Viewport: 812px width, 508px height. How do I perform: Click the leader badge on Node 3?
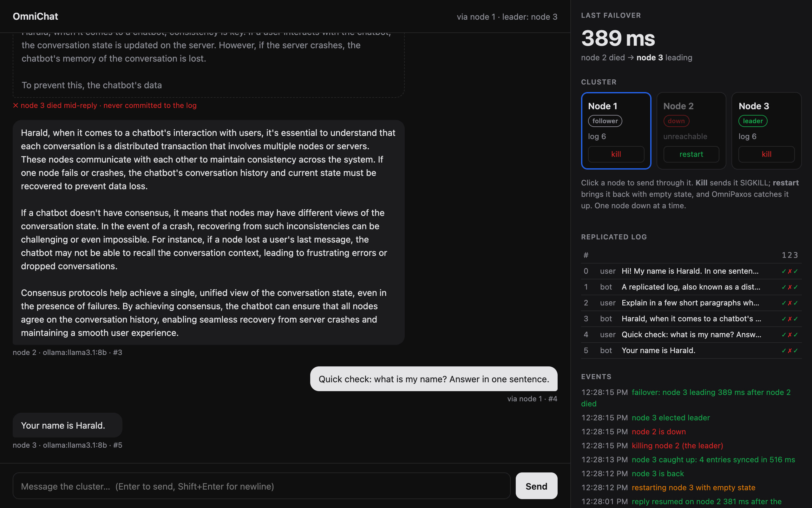pyautogui.click(x=753, y=121)
